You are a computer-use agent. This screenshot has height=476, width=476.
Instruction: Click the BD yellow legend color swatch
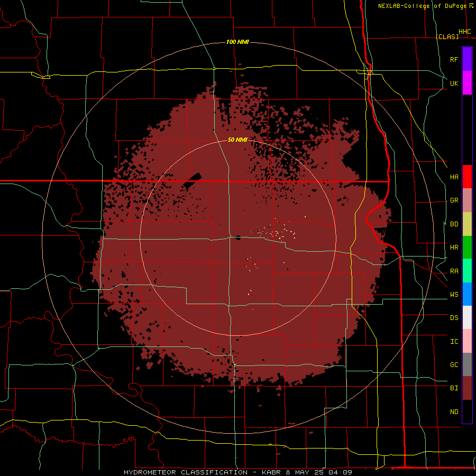(467, 224)
